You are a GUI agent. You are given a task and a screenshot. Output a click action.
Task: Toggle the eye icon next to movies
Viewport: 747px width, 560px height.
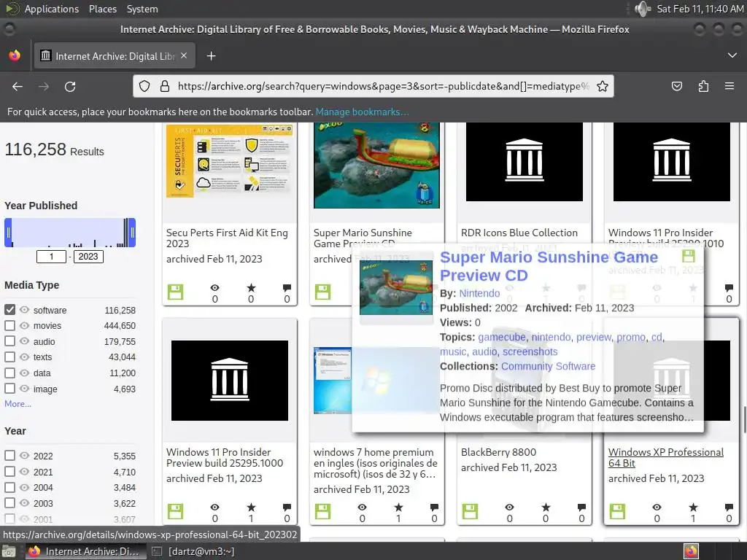[x=24, y=326]
